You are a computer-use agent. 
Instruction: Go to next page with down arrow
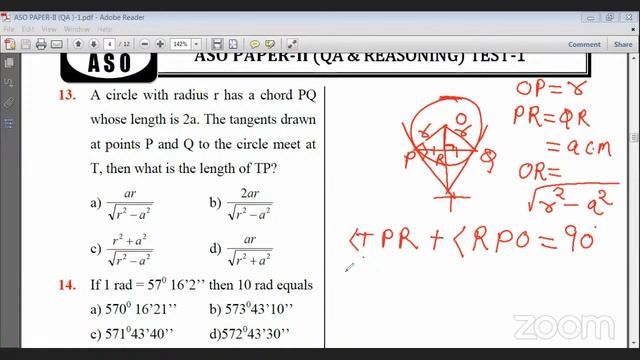(93, 44)
